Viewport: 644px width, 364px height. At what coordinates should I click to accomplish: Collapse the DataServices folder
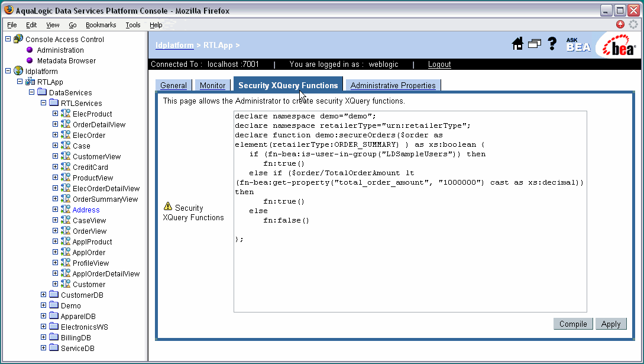[x=31, y=92]
